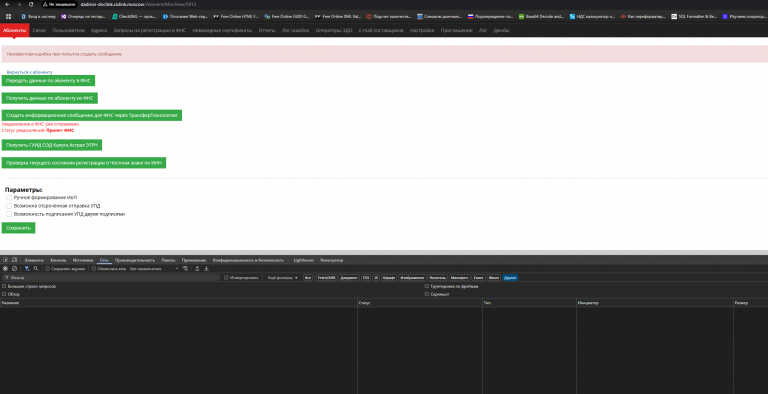Click the DevTools inspect element icon

tap(6, 260)
